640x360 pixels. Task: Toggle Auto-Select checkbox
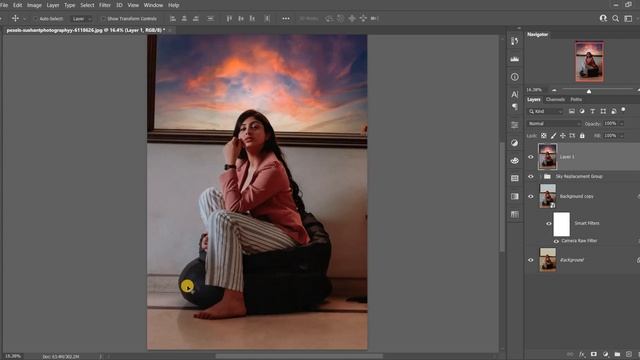click(36, 19)
